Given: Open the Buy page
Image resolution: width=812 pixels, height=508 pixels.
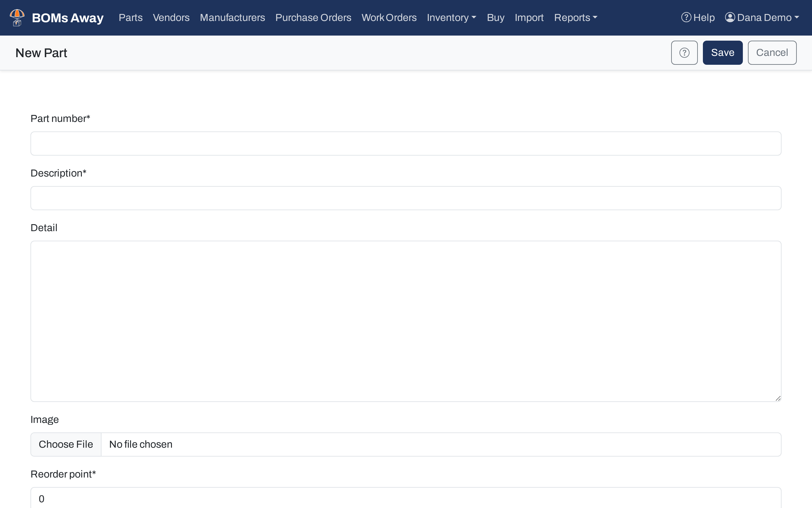Looking at the screenshot, I should coord(495,17).
